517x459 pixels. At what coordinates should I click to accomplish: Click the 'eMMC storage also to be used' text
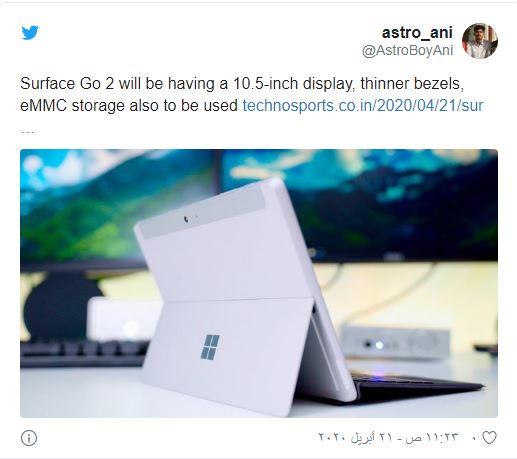click(129, 106)
